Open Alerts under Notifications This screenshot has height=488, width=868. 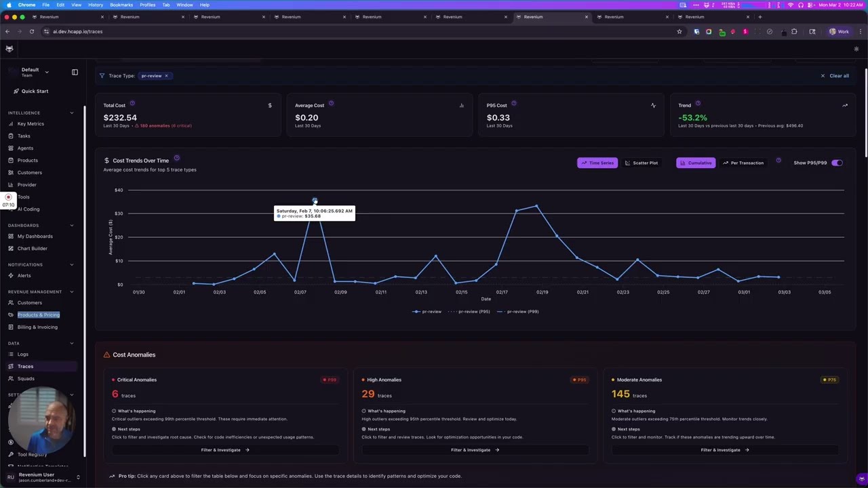point(24,275)
